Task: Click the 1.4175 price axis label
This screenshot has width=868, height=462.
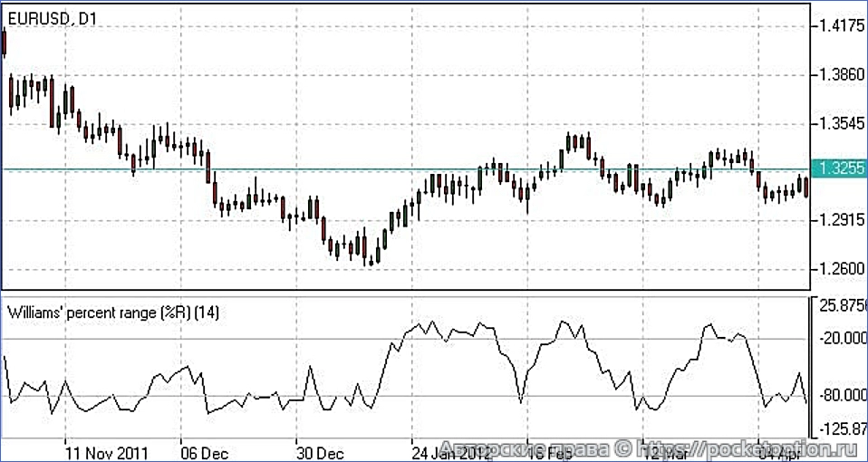Action: (x=841, y=25)
